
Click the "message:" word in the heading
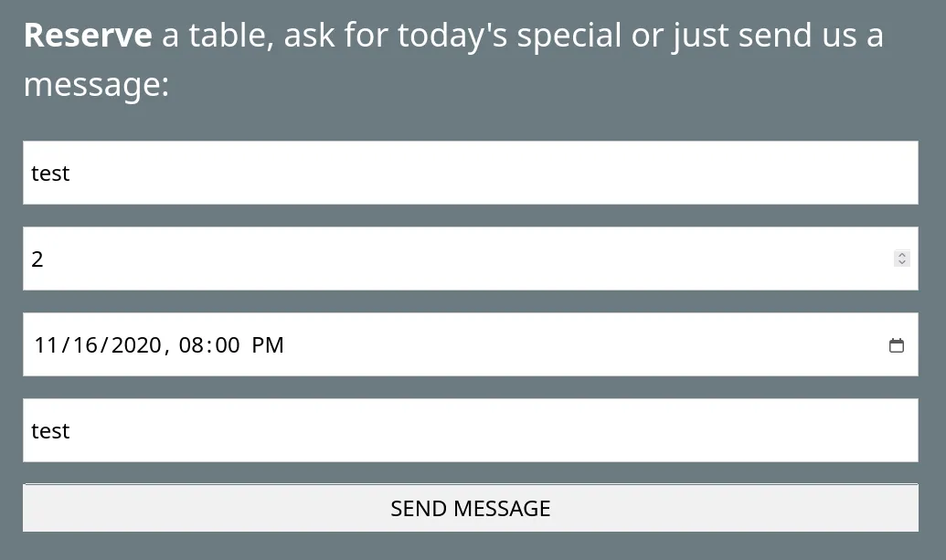tap(97, 85)
